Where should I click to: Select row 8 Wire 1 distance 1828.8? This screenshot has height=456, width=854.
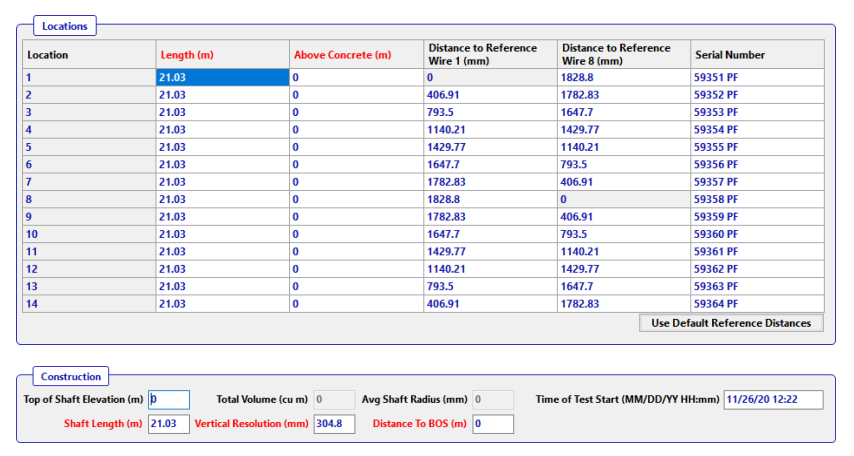pos(489,199)
